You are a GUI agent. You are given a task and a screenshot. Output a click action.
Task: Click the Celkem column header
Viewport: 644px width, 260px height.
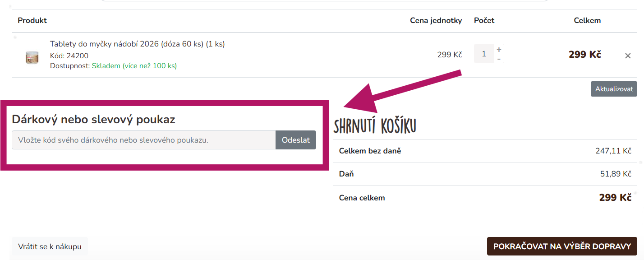pos(587,20)
